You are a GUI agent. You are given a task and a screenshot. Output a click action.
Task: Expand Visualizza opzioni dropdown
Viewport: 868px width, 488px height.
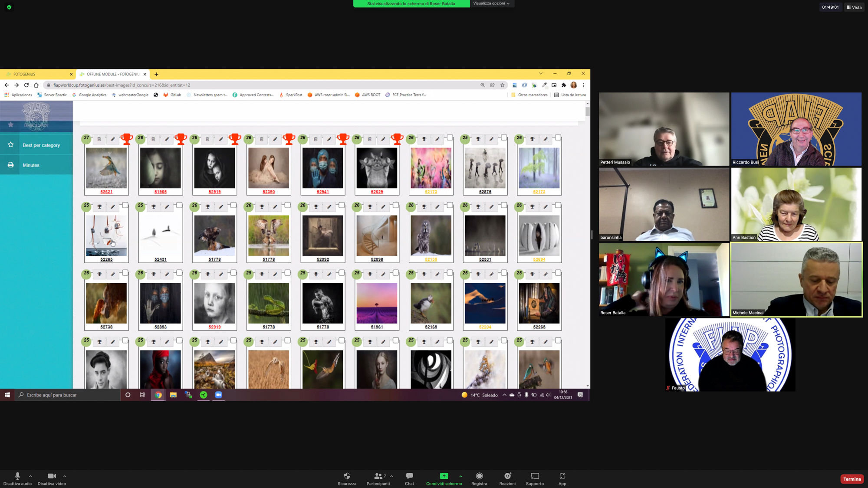click(x=491, y=3)
